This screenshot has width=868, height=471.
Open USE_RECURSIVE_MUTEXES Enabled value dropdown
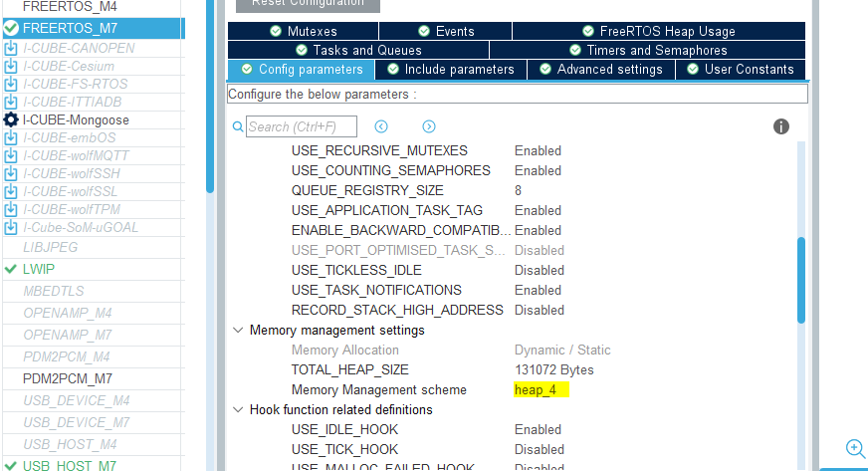tap(538, 151)
